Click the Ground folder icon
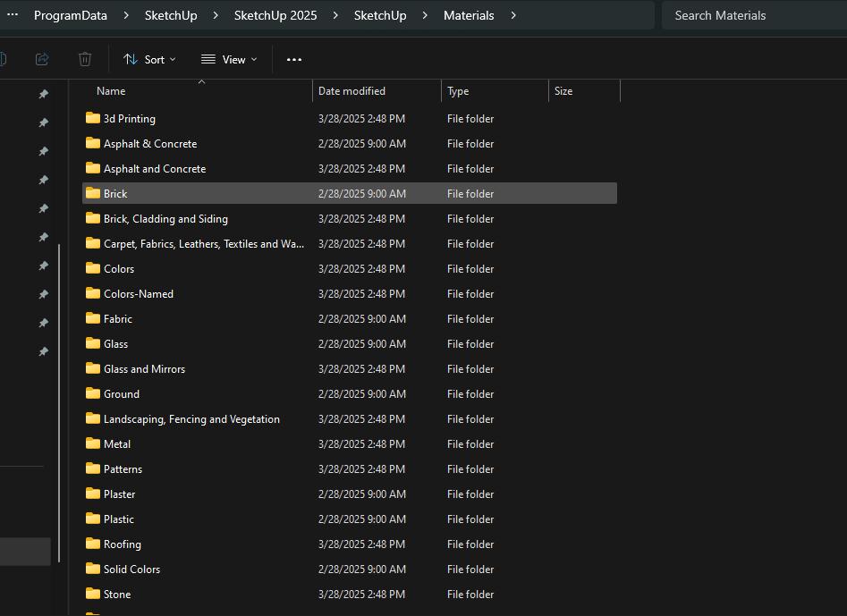Viewport: 847px width, 616px height. pos(93,393)
